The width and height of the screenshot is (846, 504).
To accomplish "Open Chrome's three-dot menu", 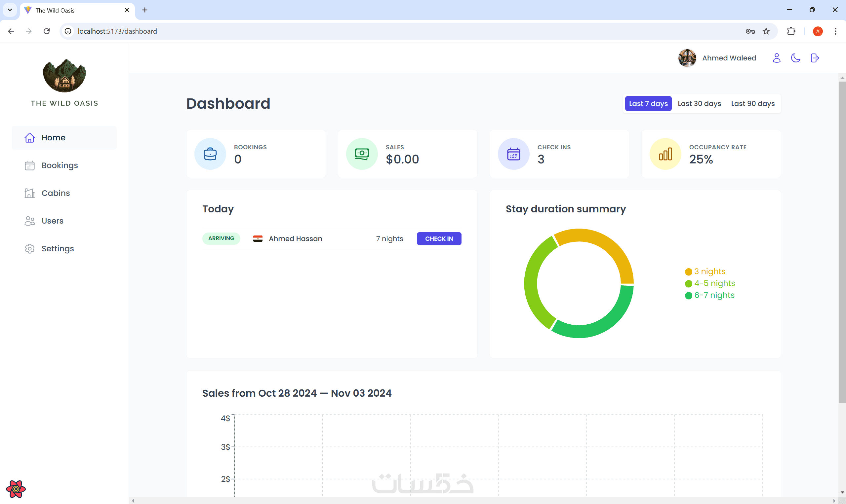I will tap(835, 31).
